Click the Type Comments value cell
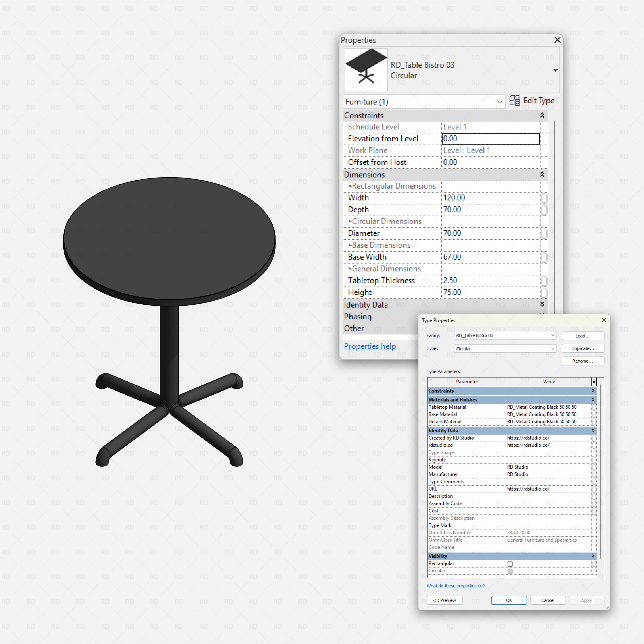 click(549, 482)
